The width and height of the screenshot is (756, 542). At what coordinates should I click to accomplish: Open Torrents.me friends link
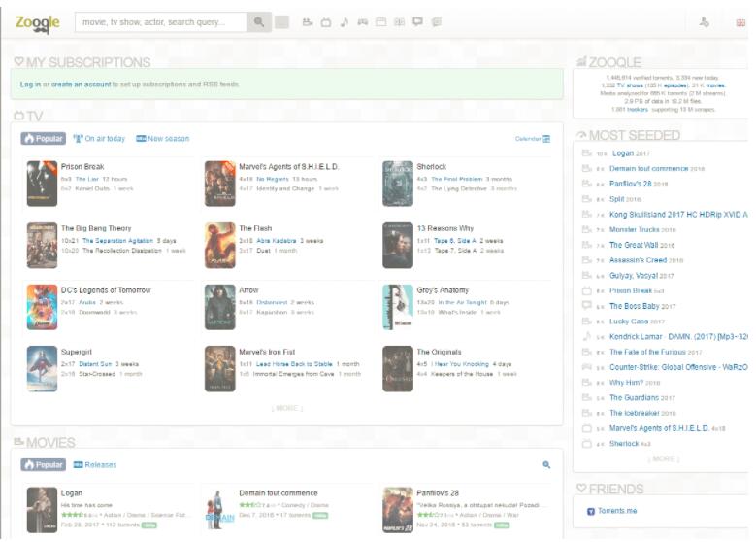pos(616,511)
